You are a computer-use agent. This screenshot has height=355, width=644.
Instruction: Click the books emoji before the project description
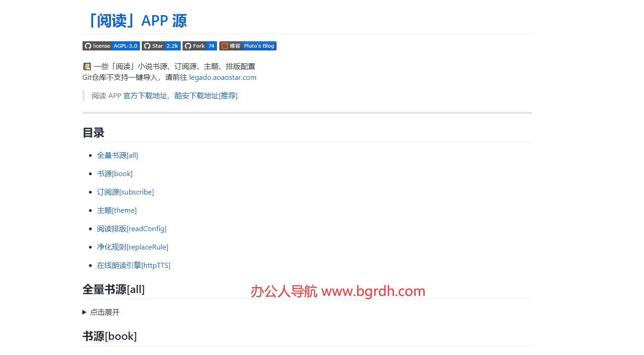tap(87, 66)
